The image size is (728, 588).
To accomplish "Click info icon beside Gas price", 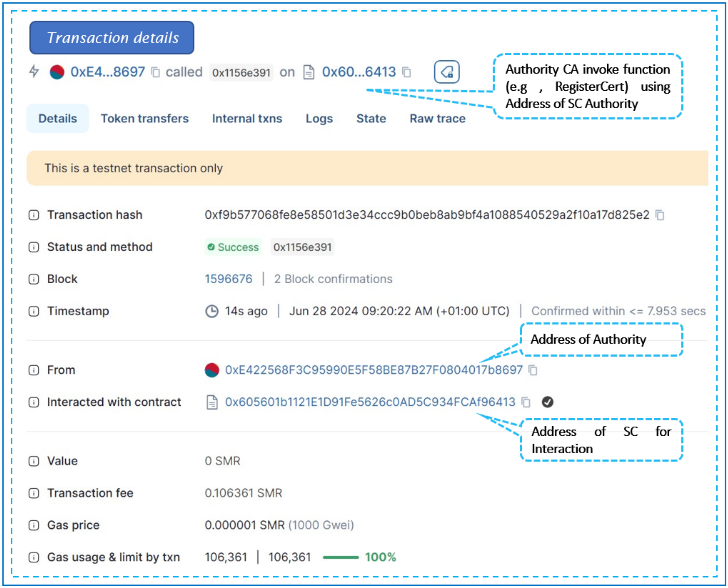I will (33, 525).
